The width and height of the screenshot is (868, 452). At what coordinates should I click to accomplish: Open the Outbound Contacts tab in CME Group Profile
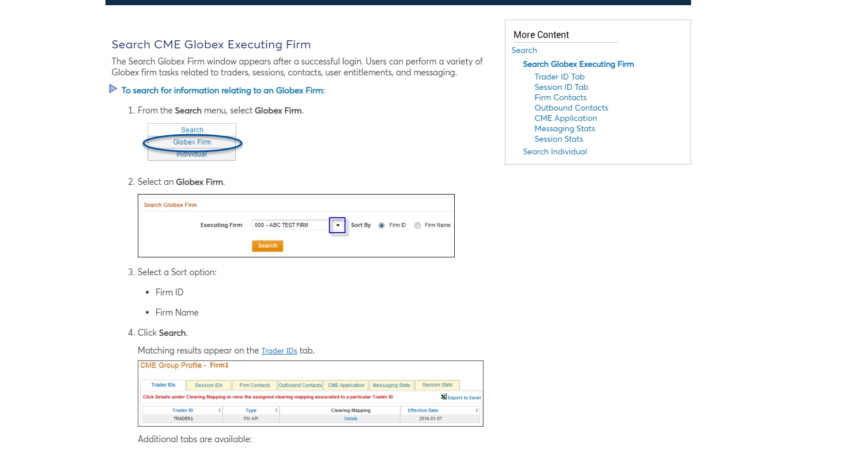coord(300,385)
